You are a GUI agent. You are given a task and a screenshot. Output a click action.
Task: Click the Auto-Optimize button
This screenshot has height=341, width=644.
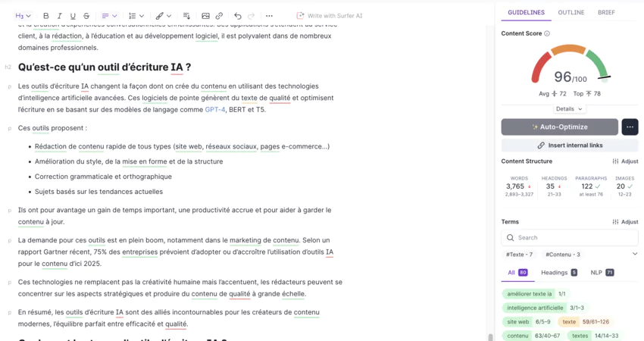(559, 127)
